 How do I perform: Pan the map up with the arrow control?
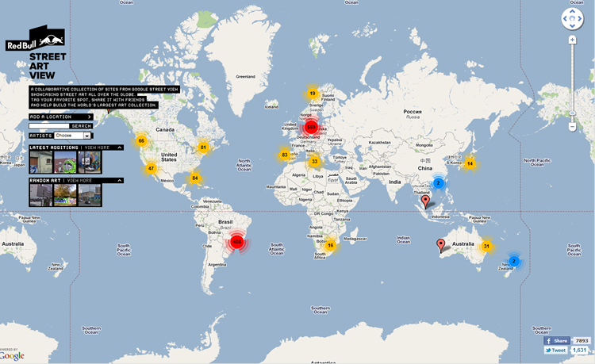(572, 11)
